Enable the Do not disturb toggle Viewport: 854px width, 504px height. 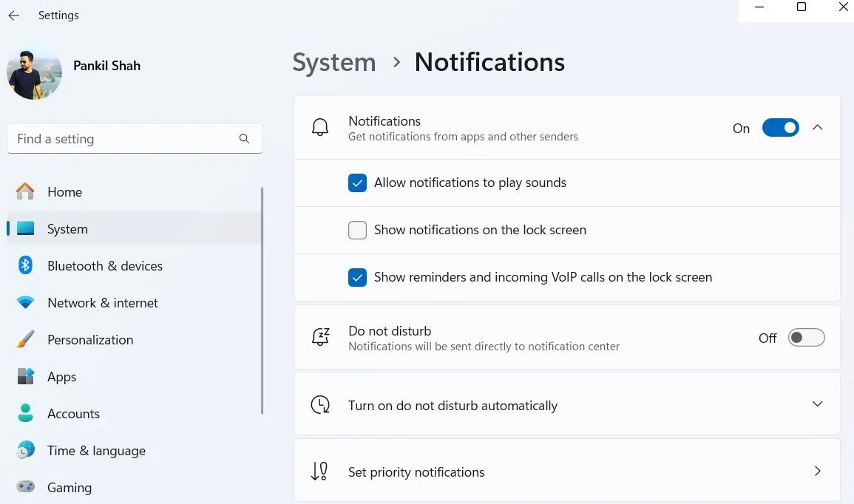click(x=807, y=338)
